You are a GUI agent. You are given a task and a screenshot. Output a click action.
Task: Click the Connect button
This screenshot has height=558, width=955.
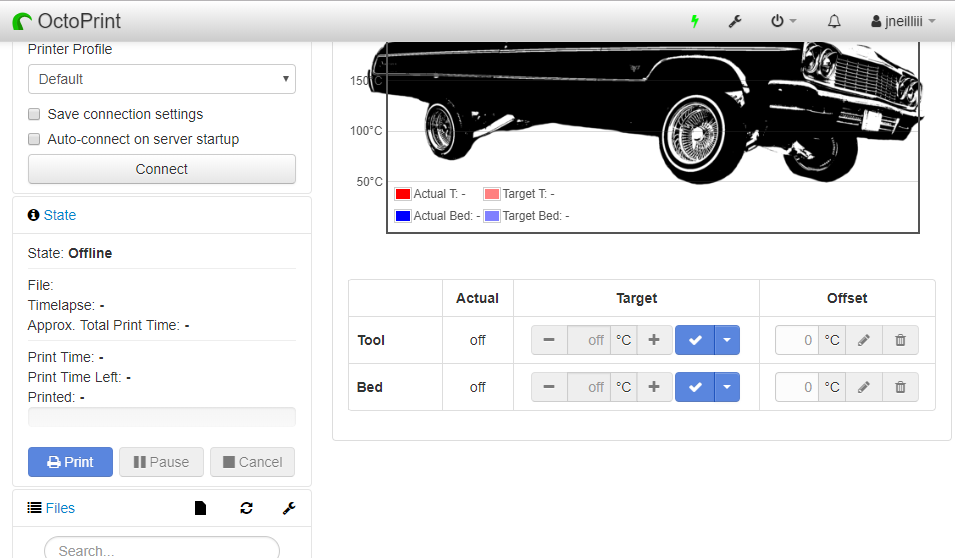[162, 169]
